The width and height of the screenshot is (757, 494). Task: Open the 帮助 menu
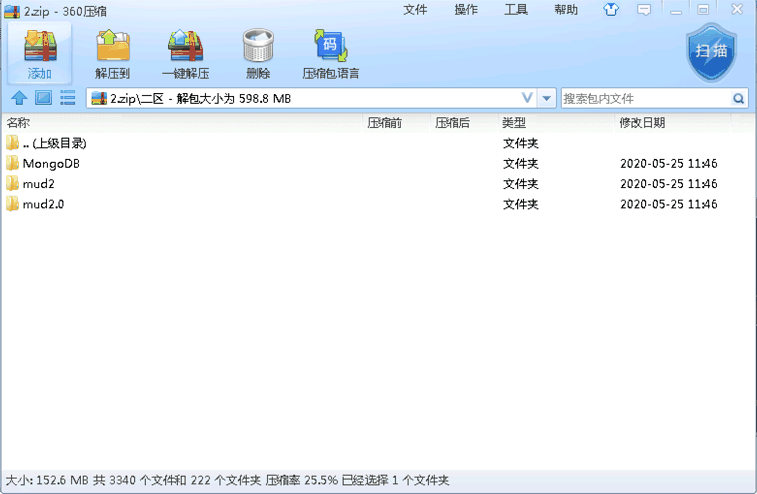(566, 10)
